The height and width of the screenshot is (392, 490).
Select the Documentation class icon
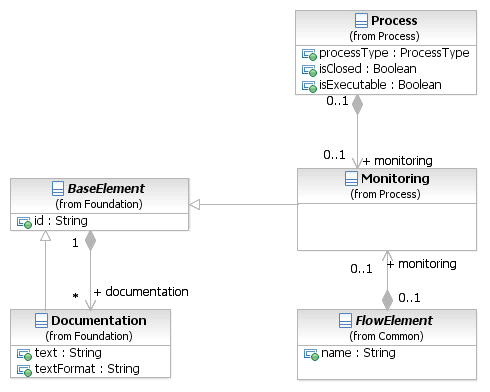41,320
